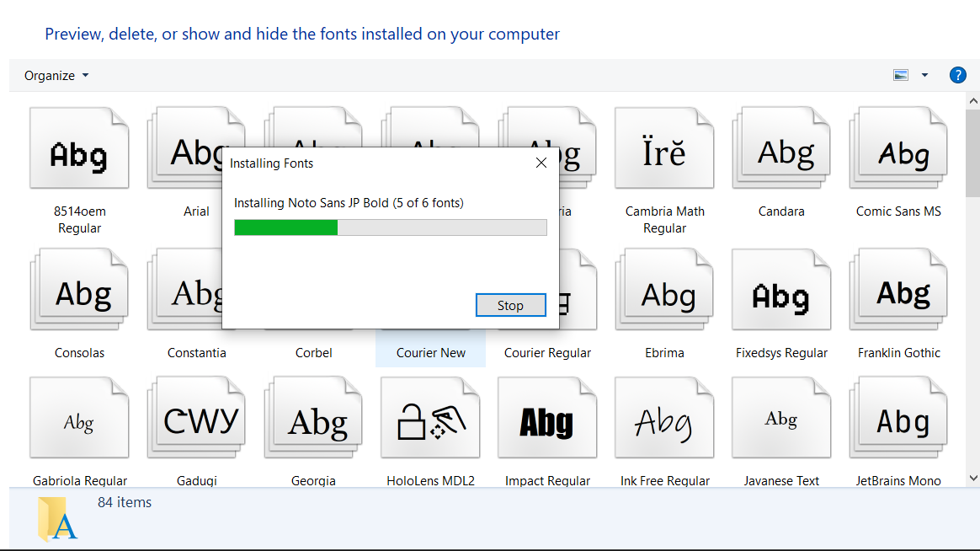Select the Javanese Text font icon
Image resolution: width=980 pixels, height=551 pixels.
click(781, 418)
